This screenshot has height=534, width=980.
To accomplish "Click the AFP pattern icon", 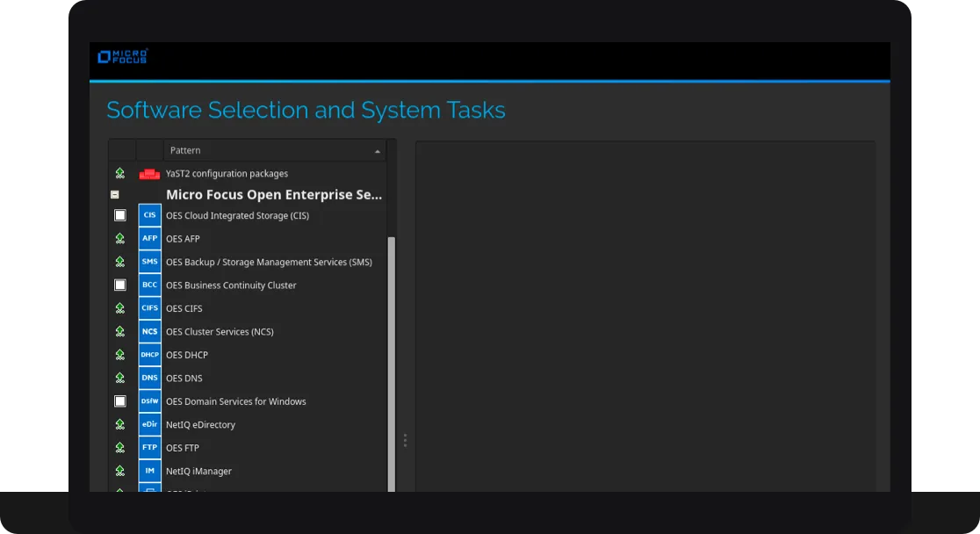I will pos(149,238).
